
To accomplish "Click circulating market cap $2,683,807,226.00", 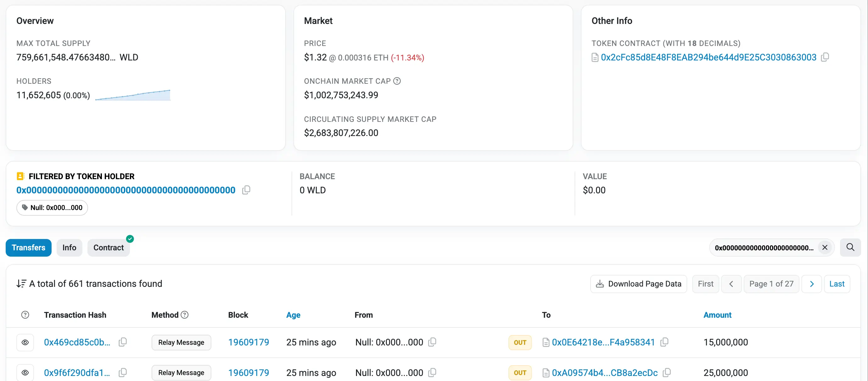I will click(x=341, y=133).
